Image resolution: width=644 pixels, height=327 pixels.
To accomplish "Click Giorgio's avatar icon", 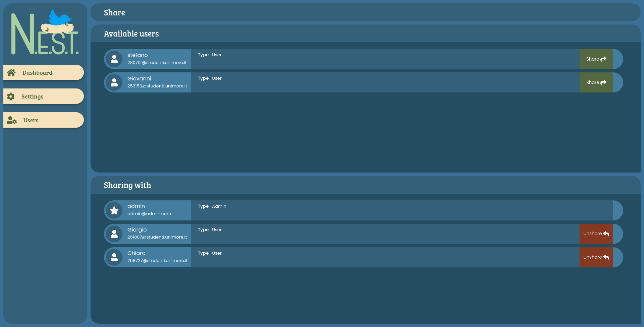I will (x=114, y=234).
